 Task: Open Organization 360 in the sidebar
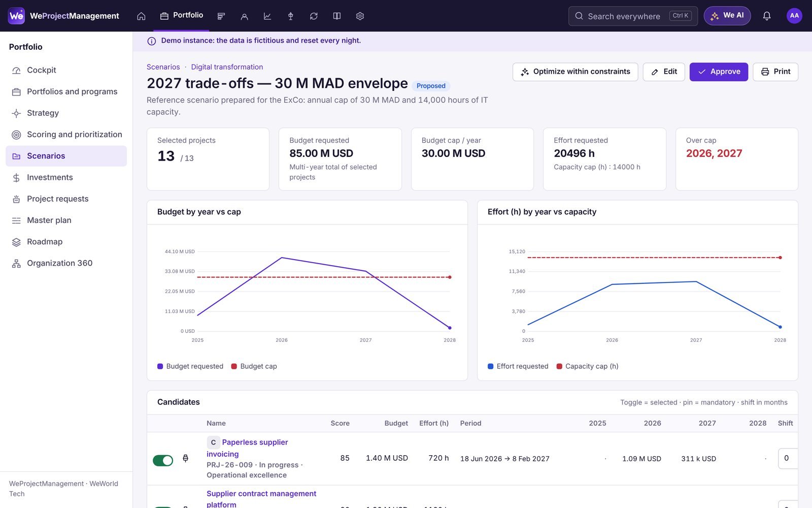click(x=66, y=263)
